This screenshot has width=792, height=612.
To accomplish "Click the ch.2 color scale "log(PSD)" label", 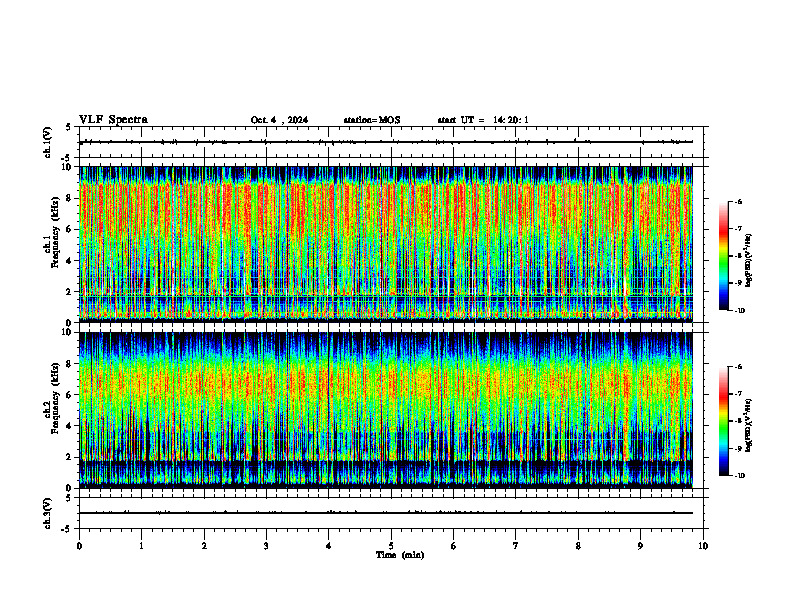I will (x=749, y=426).
